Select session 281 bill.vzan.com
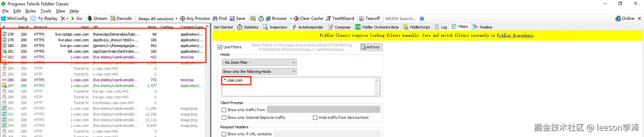 [x=103, y=51]
